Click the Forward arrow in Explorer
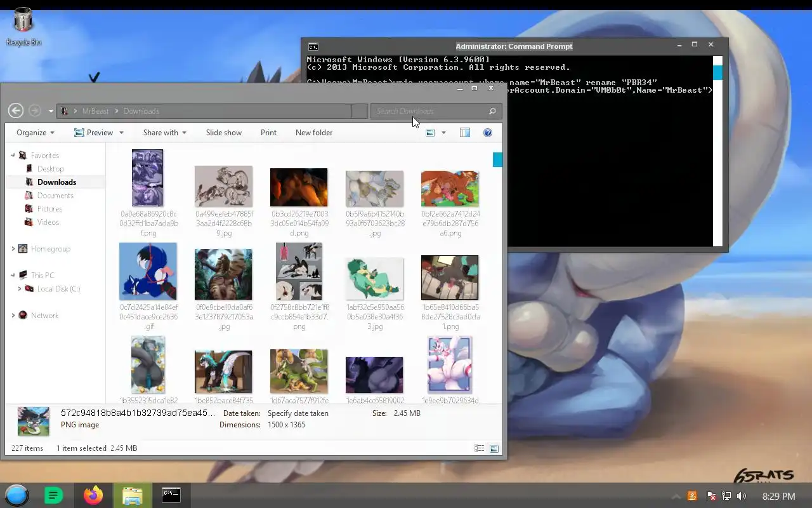The image size is (812, 508). pyautogui.click(x=35, y=110)
